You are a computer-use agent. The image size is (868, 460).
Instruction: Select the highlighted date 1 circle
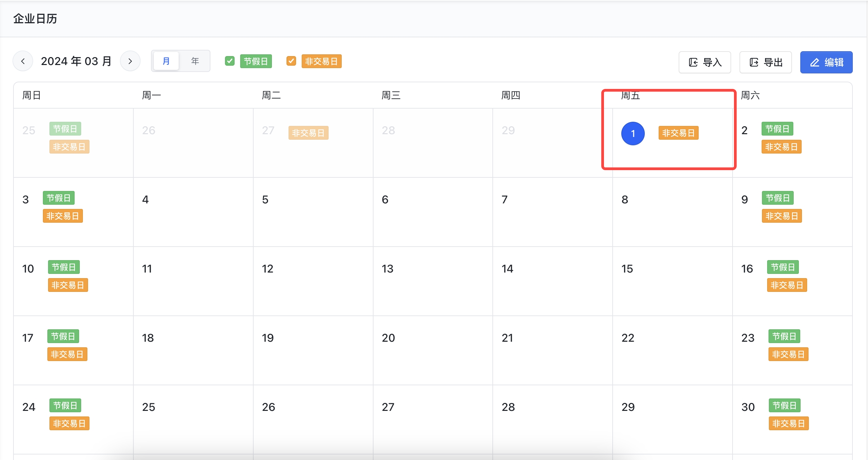(x=633, y=134)
